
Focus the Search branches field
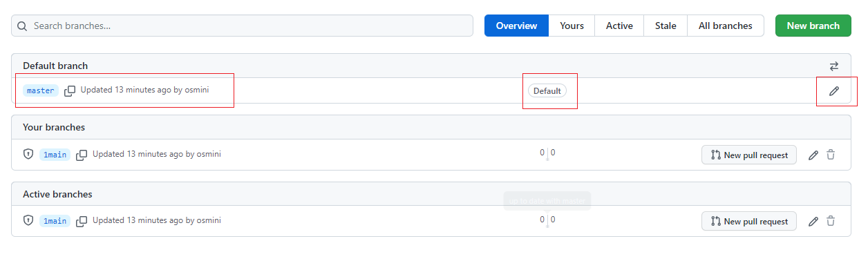pyautogui.click(x=242, y=26)
